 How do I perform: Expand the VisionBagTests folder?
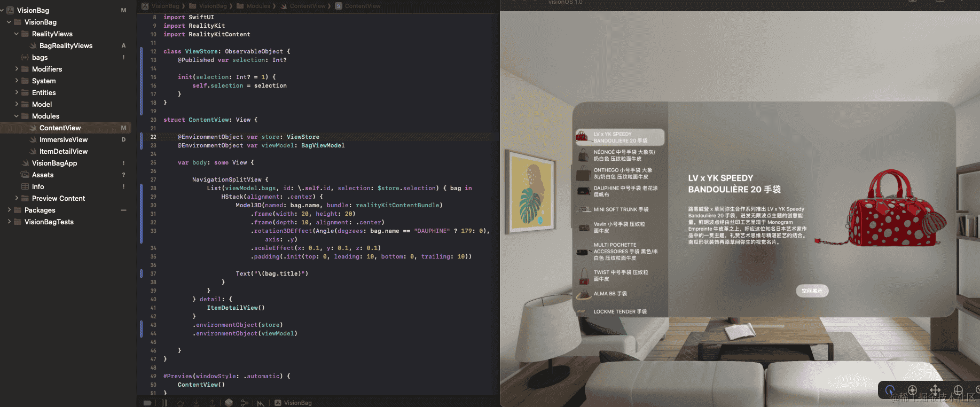(9, 222)
